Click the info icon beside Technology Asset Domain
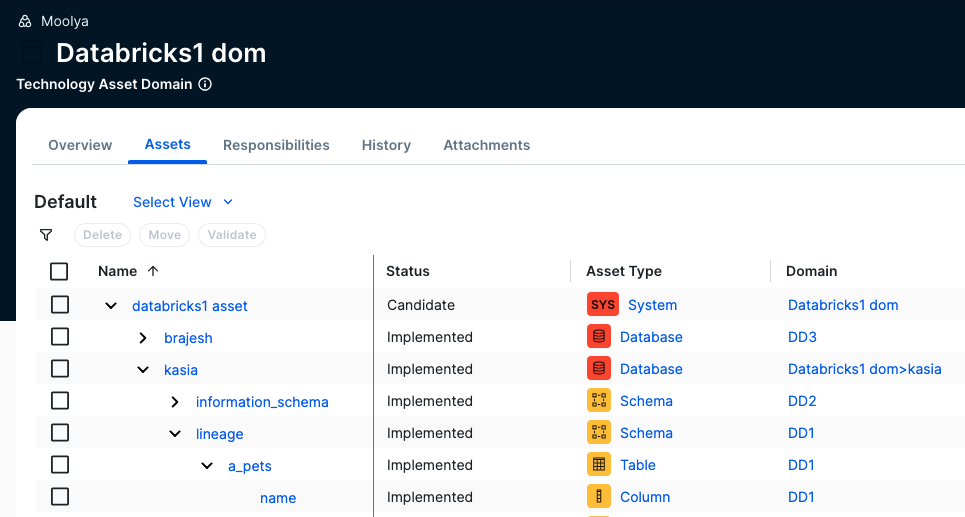This screenshot has height=517, width=965. click(205, 85)
